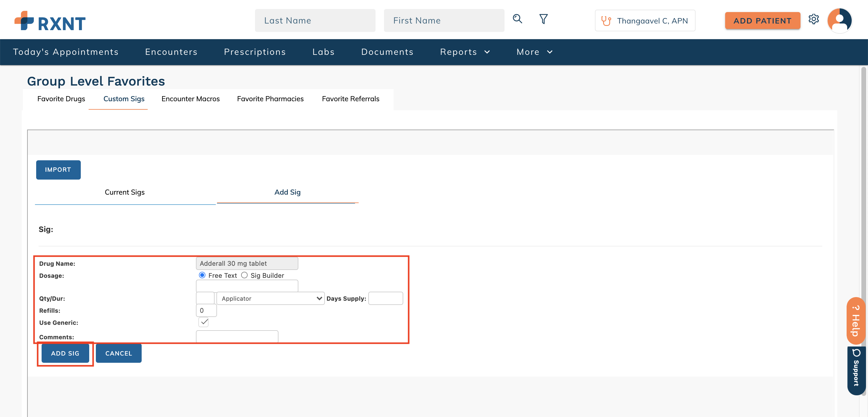
Task: Open the Applicator unit dropdown
Action: click(x=271, y=298)
